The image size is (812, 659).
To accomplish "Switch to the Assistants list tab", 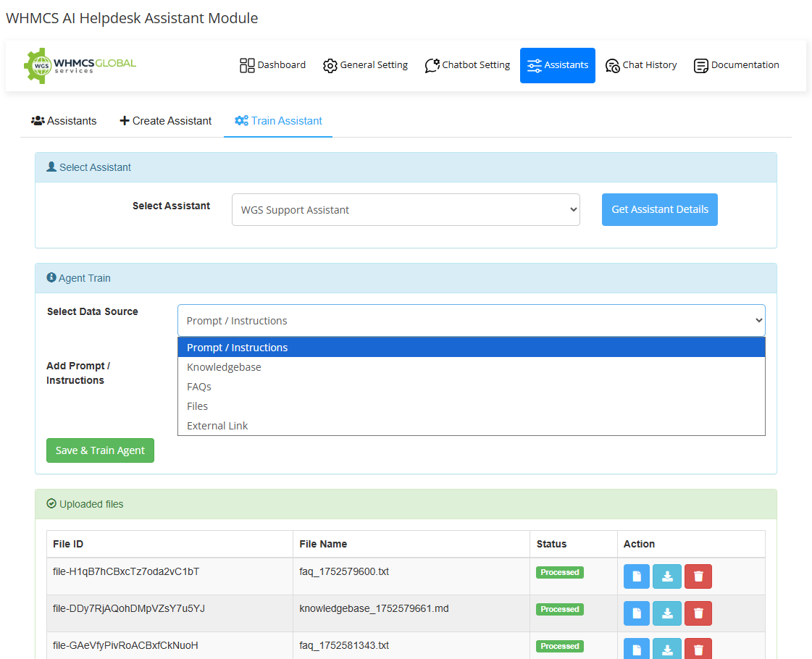I will pos(64,121).
